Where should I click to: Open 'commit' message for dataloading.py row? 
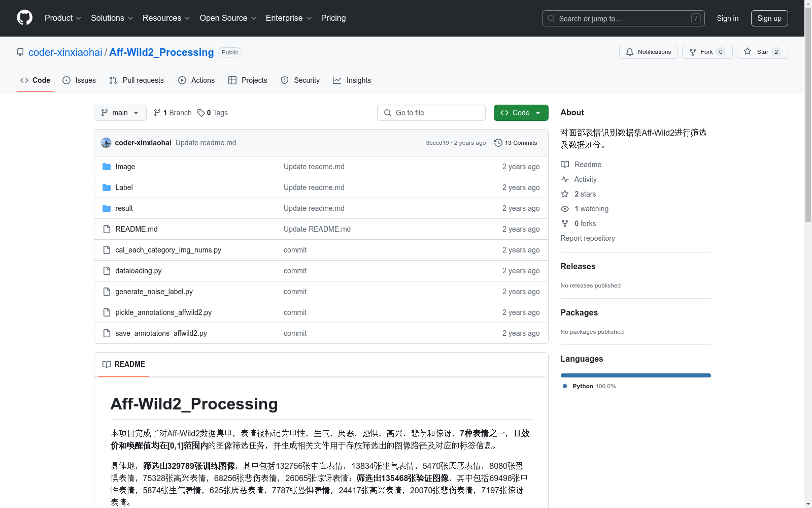[x=295, y=271]
